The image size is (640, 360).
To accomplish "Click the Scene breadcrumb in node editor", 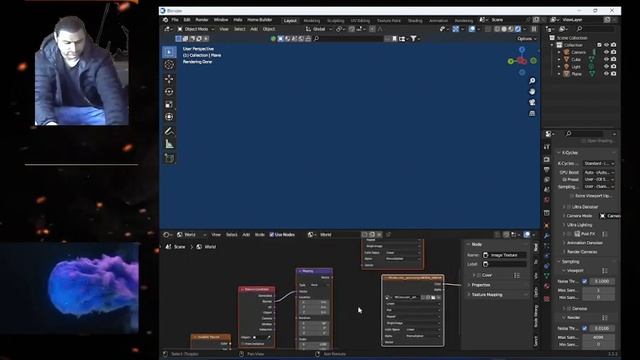I will 176,247.
